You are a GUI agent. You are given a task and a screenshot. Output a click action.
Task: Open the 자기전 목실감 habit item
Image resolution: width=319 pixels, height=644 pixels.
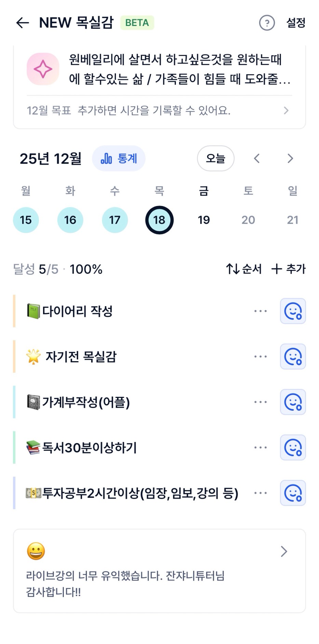(x=81, y=356)
